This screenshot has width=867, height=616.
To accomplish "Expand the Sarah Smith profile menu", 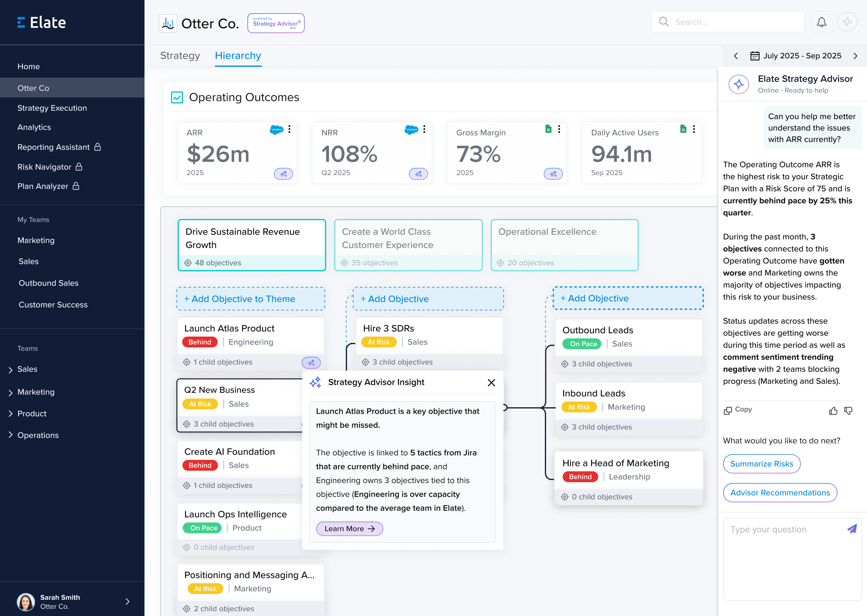I will (x=128, y=601).
